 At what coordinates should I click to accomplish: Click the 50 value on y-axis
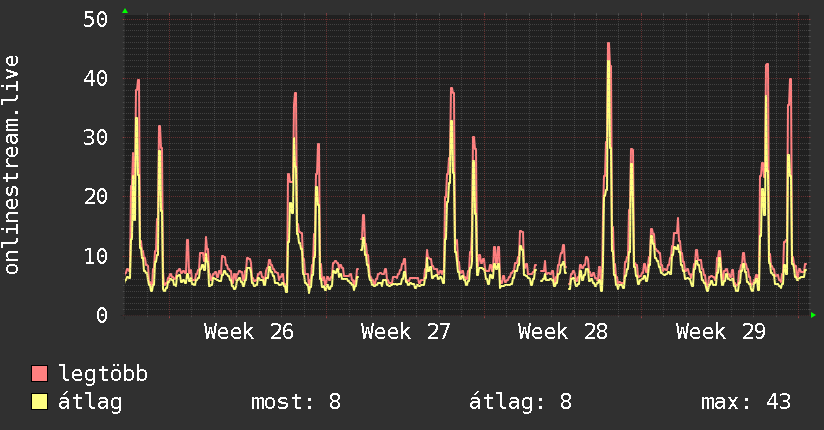pyautogui.click(x=95, y=19)
